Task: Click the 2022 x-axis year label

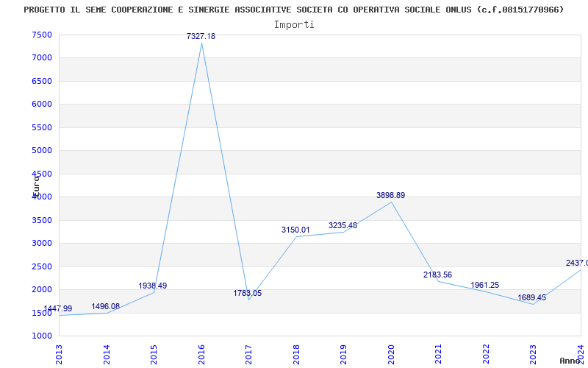Action: click(486, 355)
